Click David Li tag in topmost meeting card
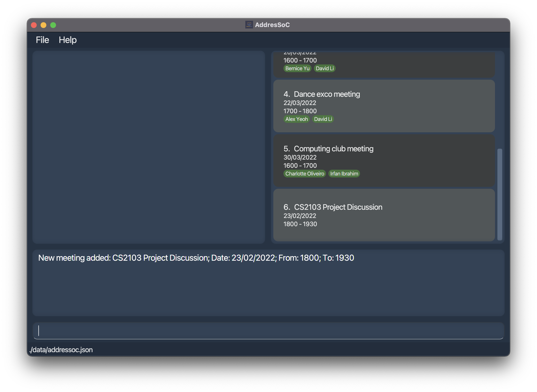This screenshot has height=392, width=537. pyautogui.click(x=325, y=68)
